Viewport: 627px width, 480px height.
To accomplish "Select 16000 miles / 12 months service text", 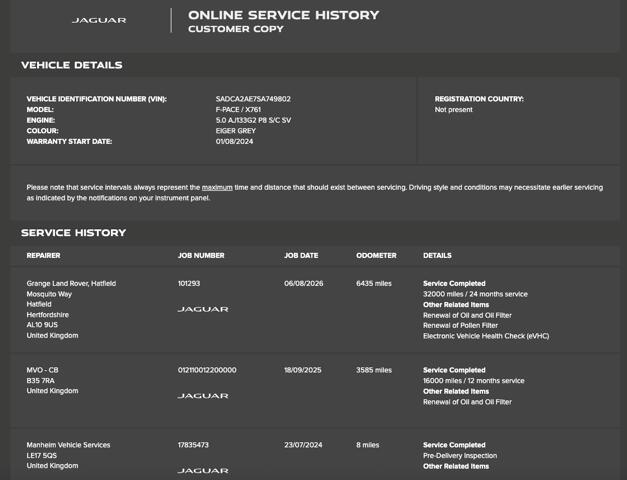I will pyautogui.click(x=474, y=381).
